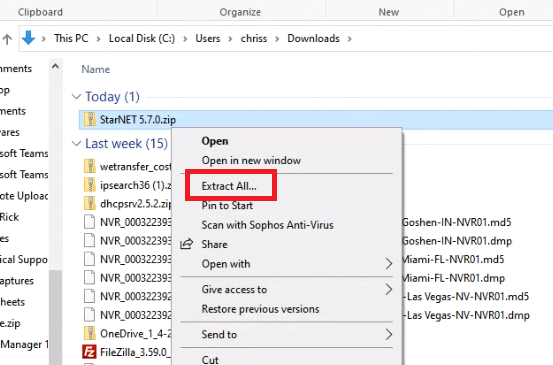
Task: Select Extract All... from context menu
Action: (x=229, y=186)
